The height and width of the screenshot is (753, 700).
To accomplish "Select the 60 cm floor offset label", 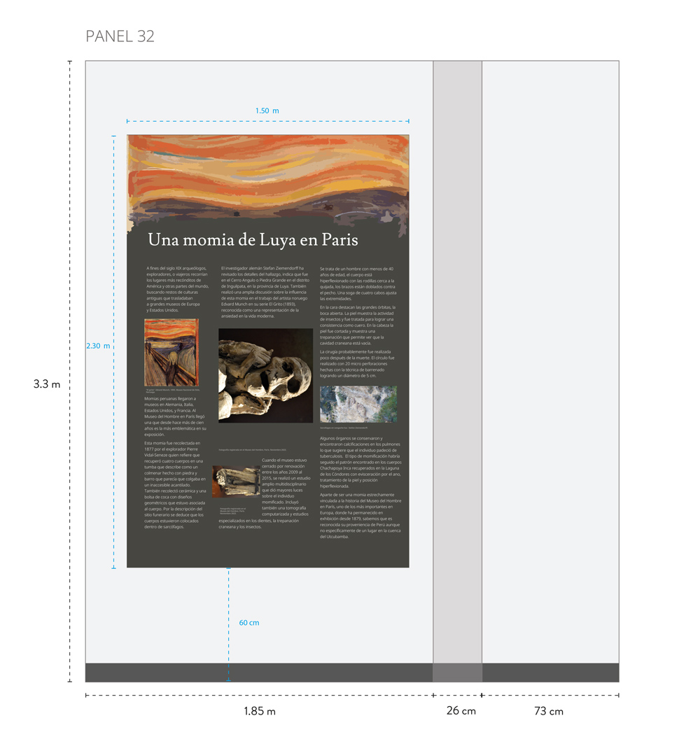I will click(248, 623).
